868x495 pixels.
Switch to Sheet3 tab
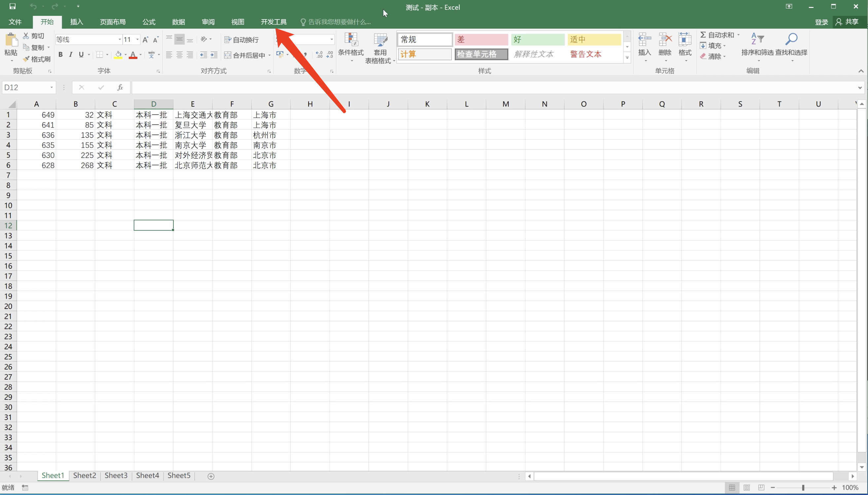(116, 475)
